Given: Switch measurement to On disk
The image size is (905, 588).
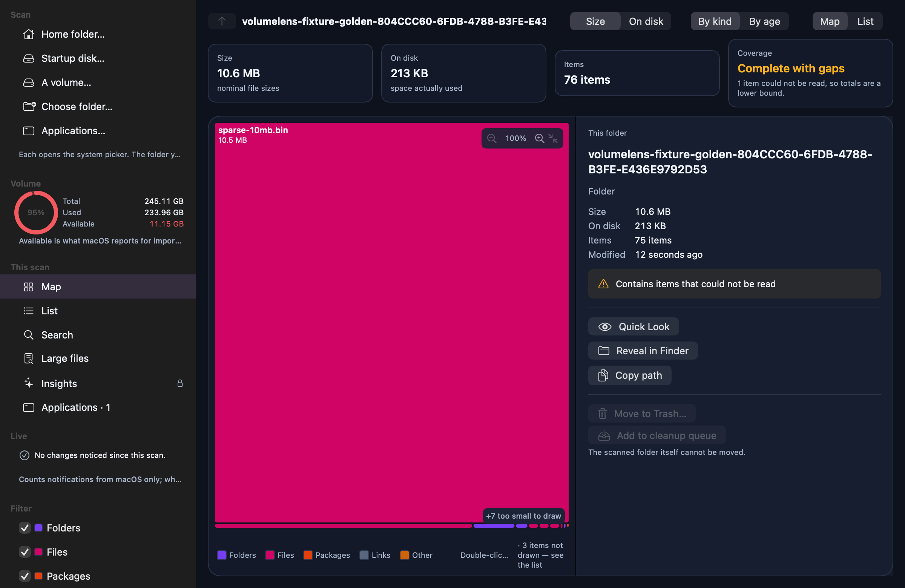Looking at the screenshot, I should point(646,21).
